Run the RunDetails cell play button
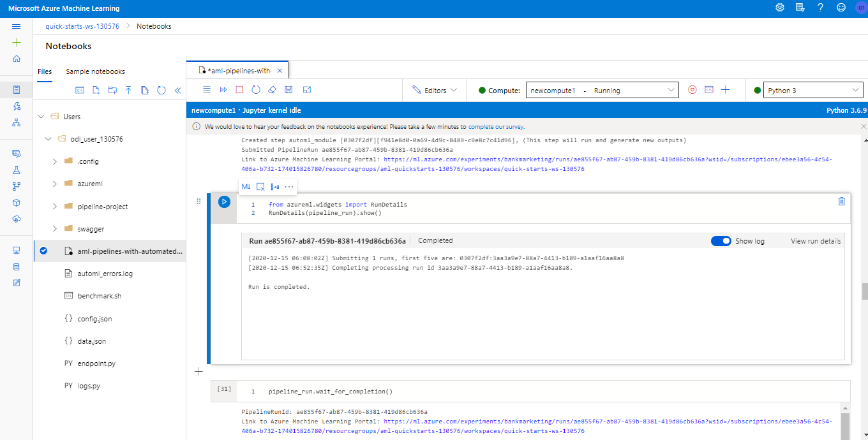 (224, 202)
